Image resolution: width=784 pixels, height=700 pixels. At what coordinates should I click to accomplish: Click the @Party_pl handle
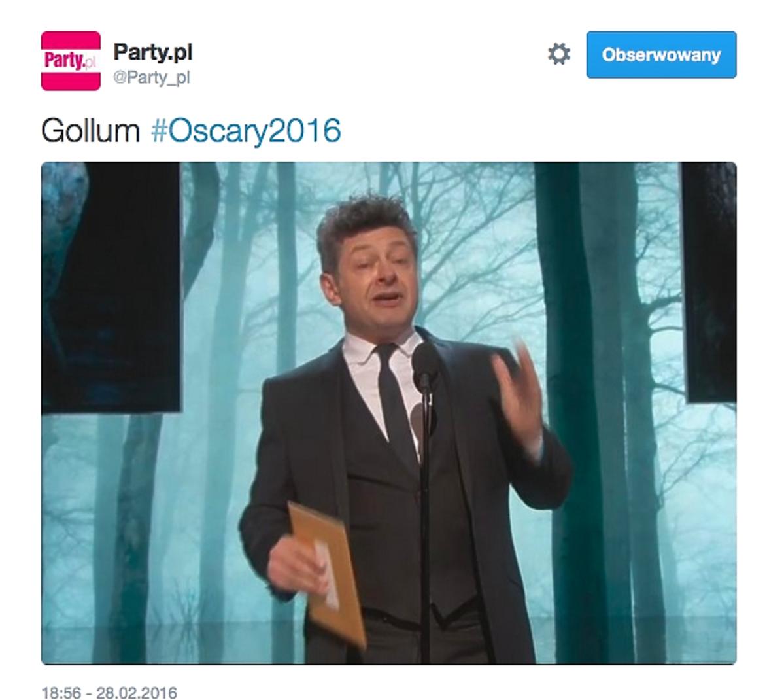click(x=152, y=78)
